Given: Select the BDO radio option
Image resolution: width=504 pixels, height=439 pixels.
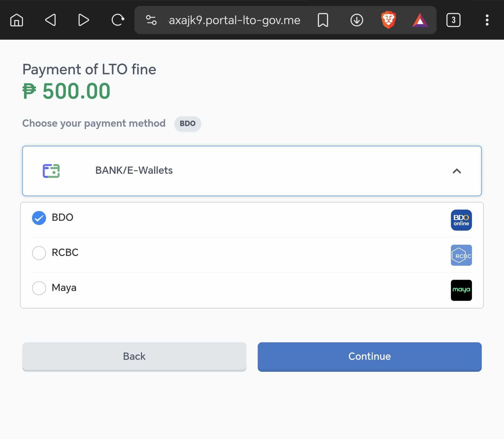Looking at the screenshot, I should click(39, 218).
